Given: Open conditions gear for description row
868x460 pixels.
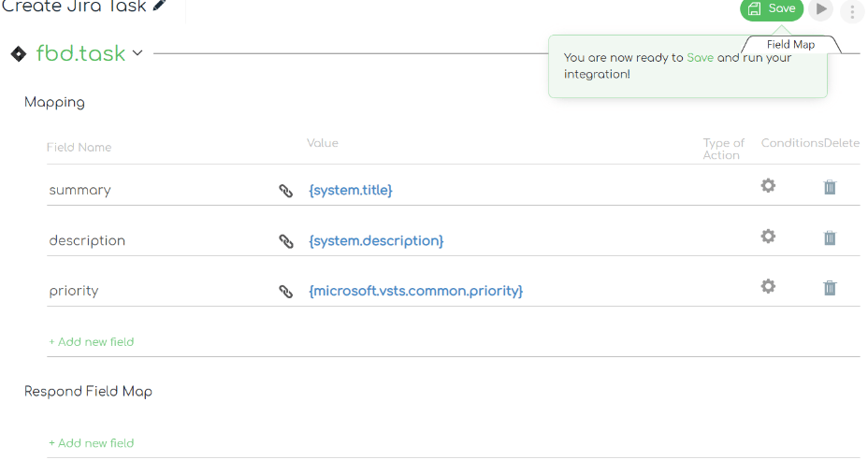Looking at the screenshot, I should pos(768,237).
